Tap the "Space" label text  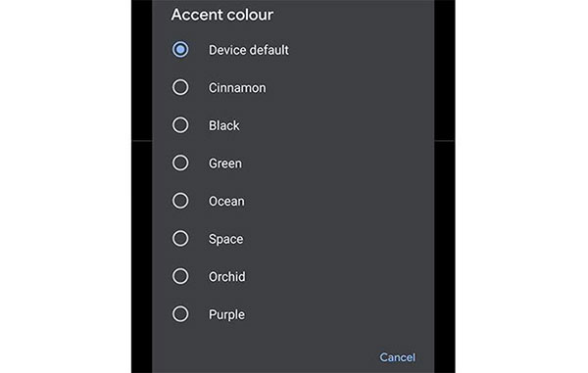[x=225, y=239]
